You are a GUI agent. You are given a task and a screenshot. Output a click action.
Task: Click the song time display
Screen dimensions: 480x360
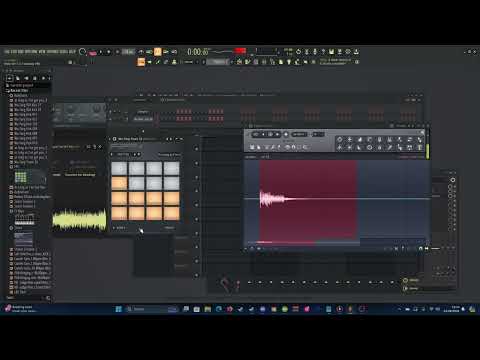coord(198,52)
